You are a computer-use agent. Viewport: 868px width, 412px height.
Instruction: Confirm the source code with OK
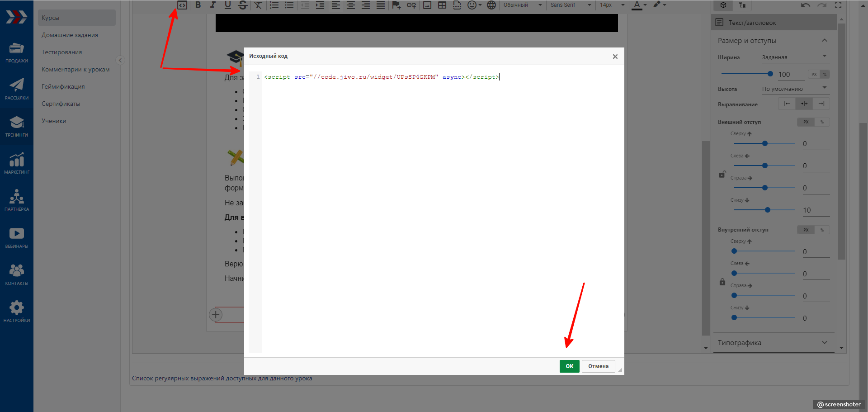click(x=569, y=366)
